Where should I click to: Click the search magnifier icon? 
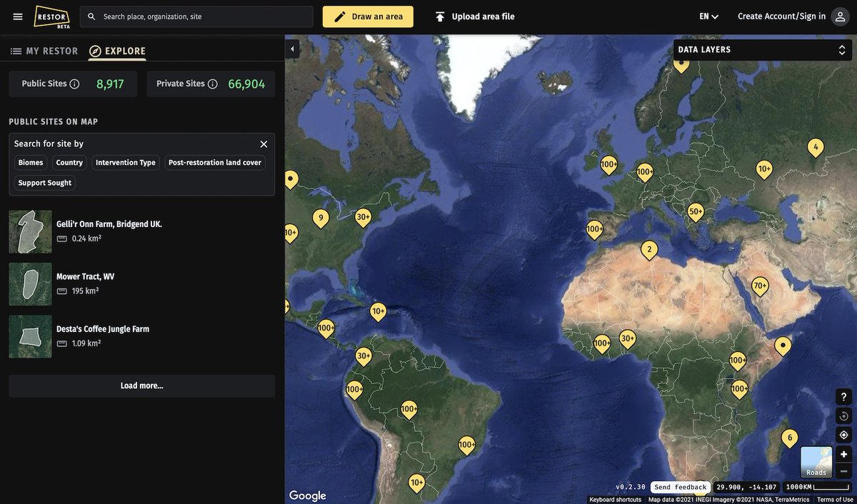(91, 16)
